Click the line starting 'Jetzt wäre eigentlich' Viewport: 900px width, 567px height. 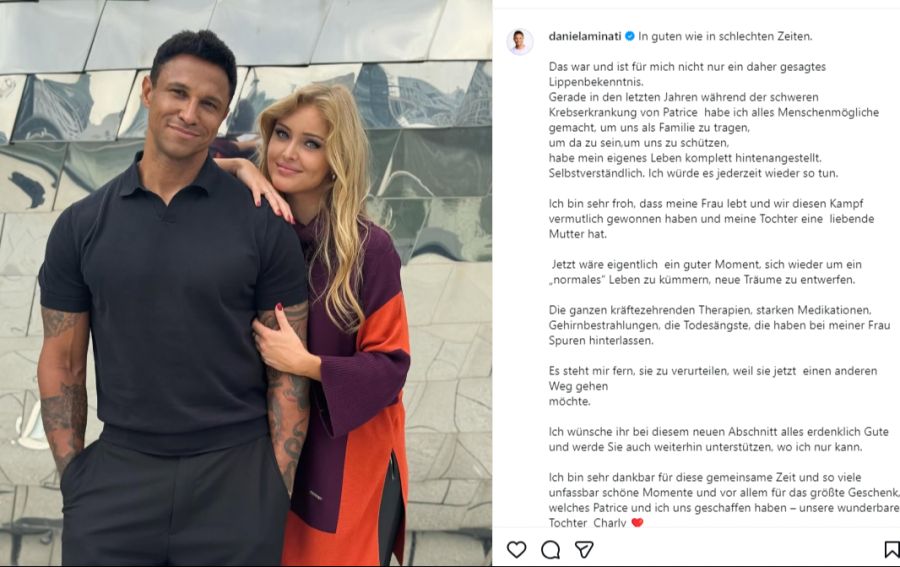click(x=707, y=264)
